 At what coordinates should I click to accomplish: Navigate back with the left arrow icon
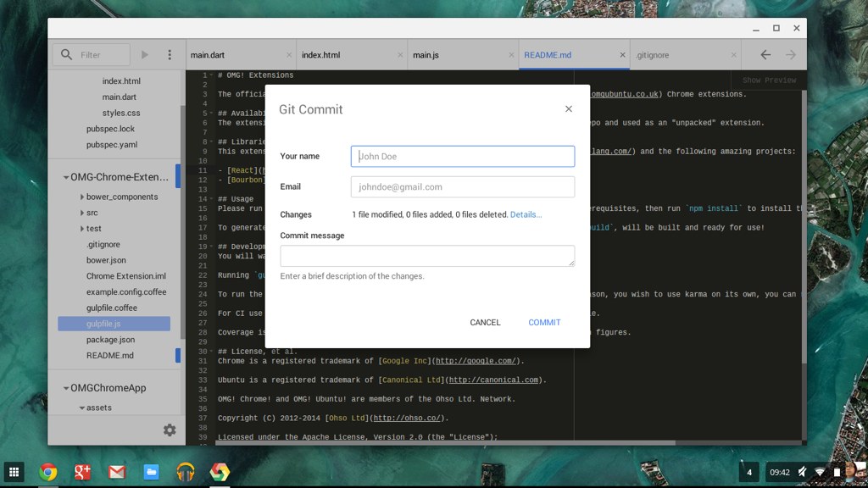tap(765, 55)
